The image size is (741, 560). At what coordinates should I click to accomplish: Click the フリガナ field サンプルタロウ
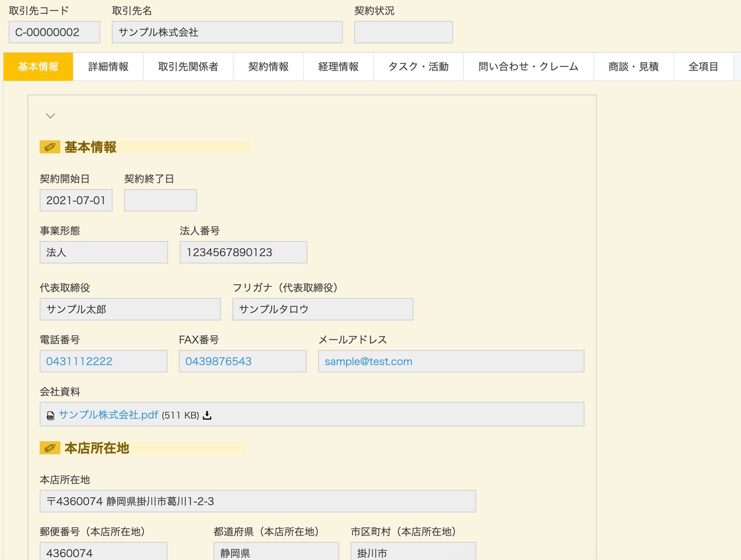pos(323,309)
